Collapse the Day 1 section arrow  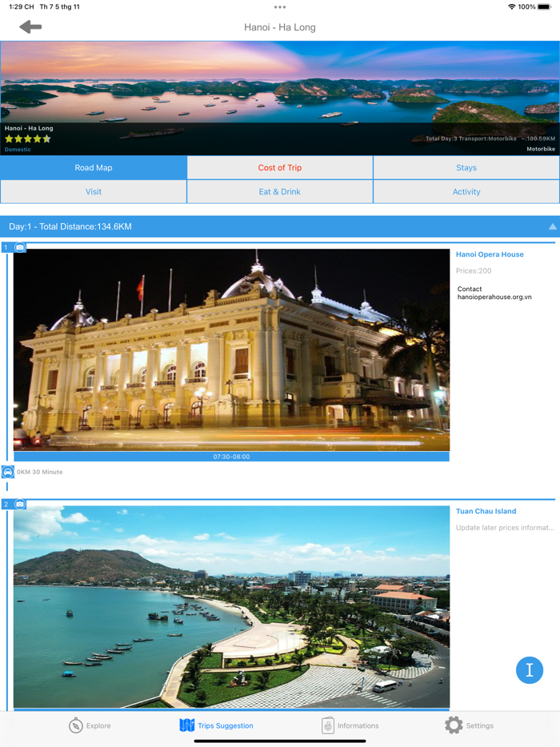pyautogui.click(x=552, y=227)
